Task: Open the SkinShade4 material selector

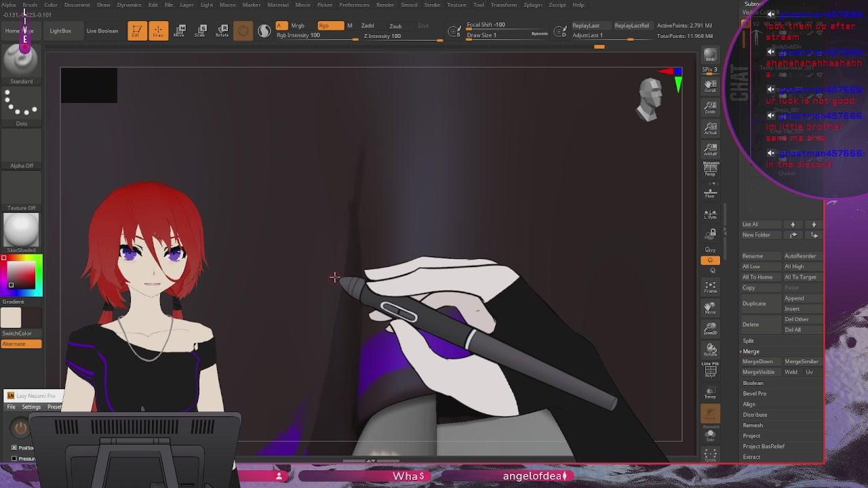Action: click(21, 233)
